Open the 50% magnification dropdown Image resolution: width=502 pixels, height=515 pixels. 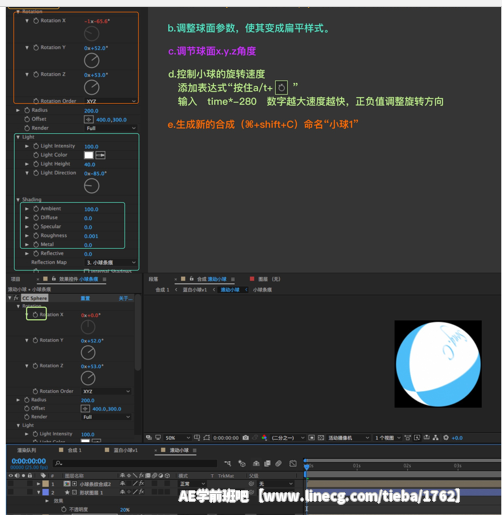(178, 438)
